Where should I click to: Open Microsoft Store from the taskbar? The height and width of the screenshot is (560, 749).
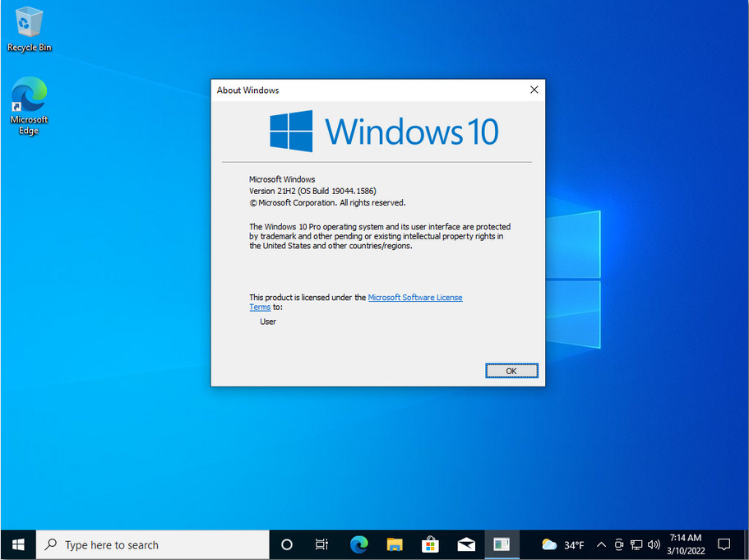(x=430, y=544)
